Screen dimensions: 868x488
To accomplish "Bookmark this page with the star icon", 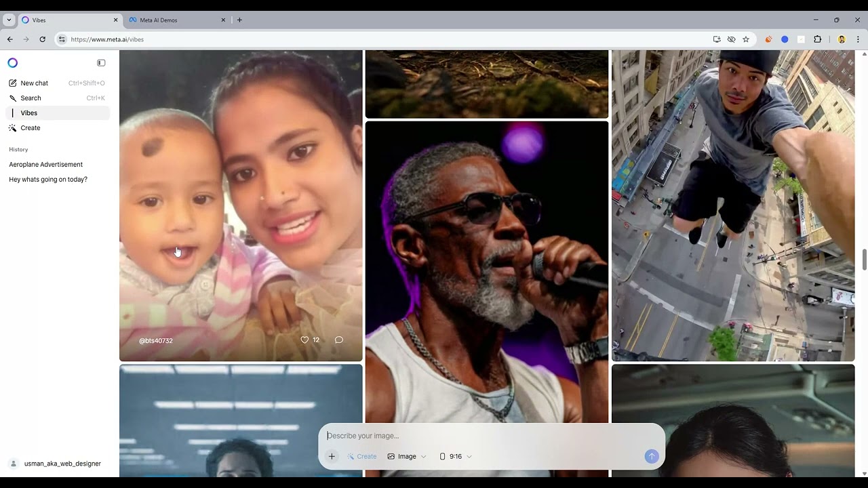I will pyautogui.click(x=746, y=39).
